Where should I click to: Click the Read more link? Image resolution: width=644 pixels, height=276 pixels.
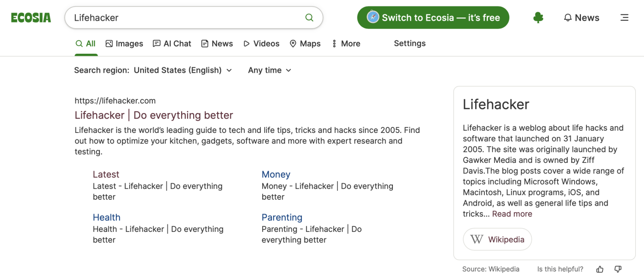pos(512,214)
